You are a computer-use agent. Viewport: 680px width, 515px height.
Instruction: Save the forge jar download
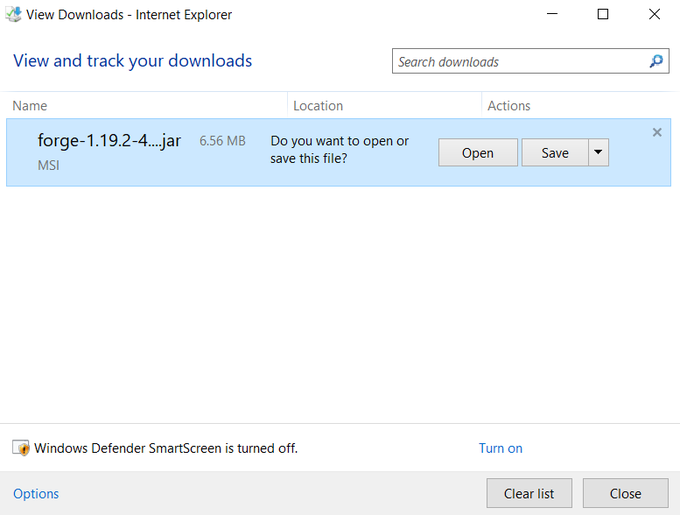click(555, 152)
